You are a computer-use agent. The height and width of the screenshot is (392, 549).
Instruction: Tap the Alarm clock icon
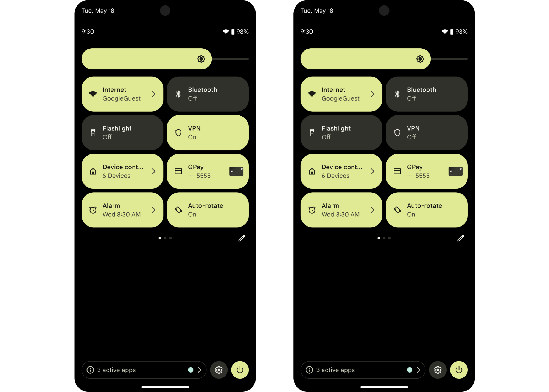click(93, 210)
